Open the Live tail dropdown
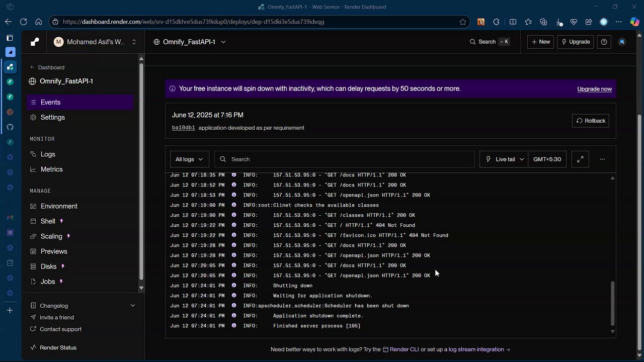Viewport: 644px width, 362px height. coord(504,159)
